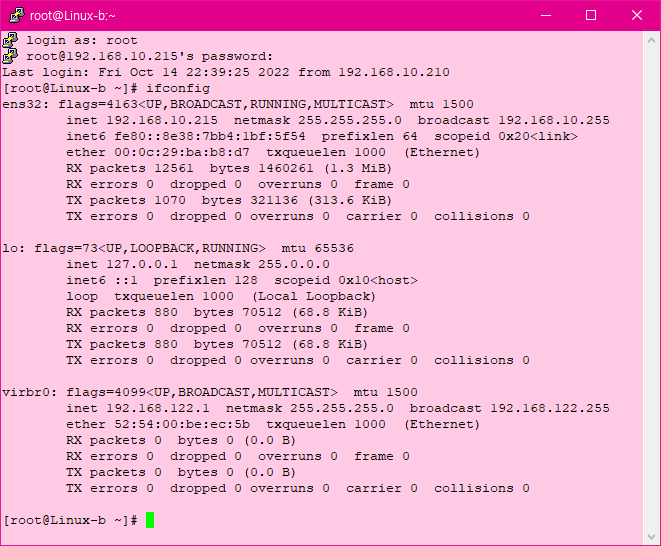Click the bottom '[root@Linux-b ~]#' prompt
The image size is (661, 546).
click(x=70, y=520)
